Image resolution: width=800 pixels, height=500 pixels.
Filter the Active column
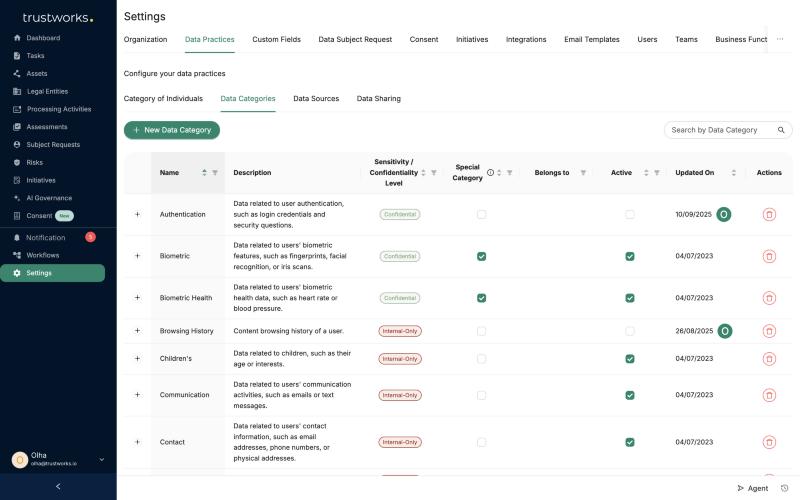tap(657, 172)
